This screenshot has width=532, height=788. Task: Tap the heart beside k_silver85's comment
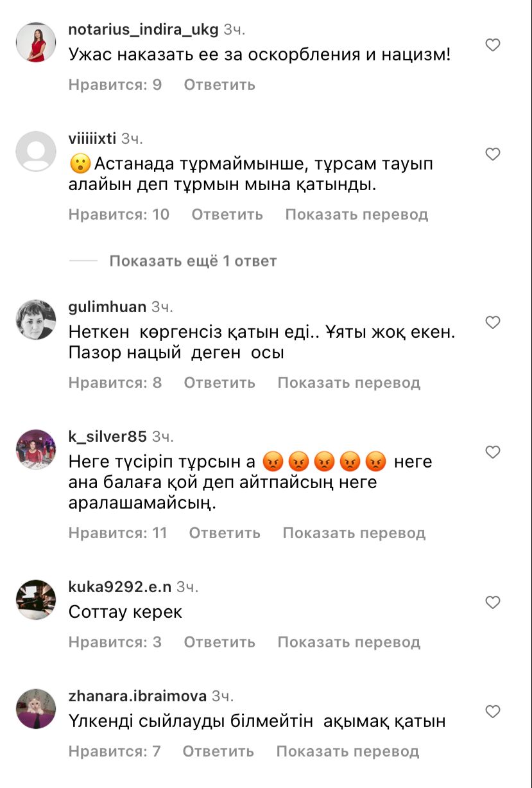(492, 453)
